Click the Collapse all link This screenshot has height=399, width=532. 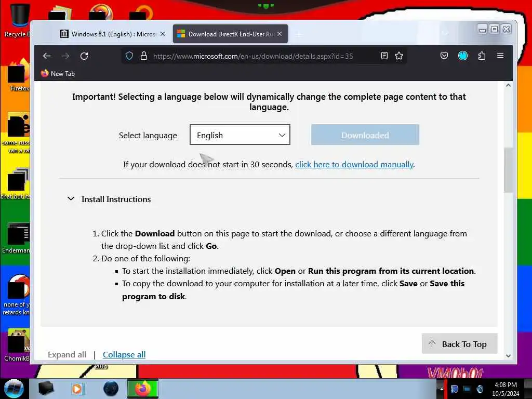pos(124,354)
